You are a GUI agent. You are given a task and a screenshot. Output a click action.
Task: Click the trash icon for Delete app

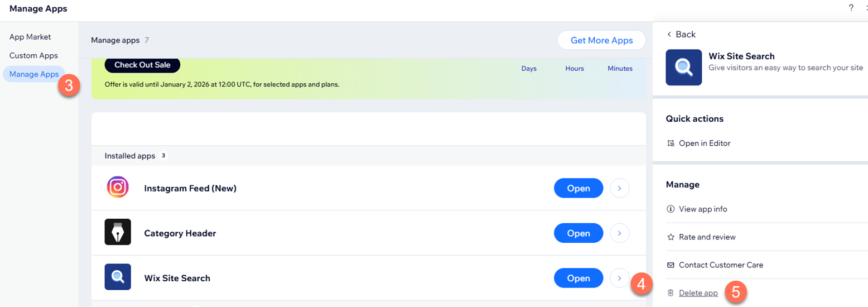(x=671, y=293)
